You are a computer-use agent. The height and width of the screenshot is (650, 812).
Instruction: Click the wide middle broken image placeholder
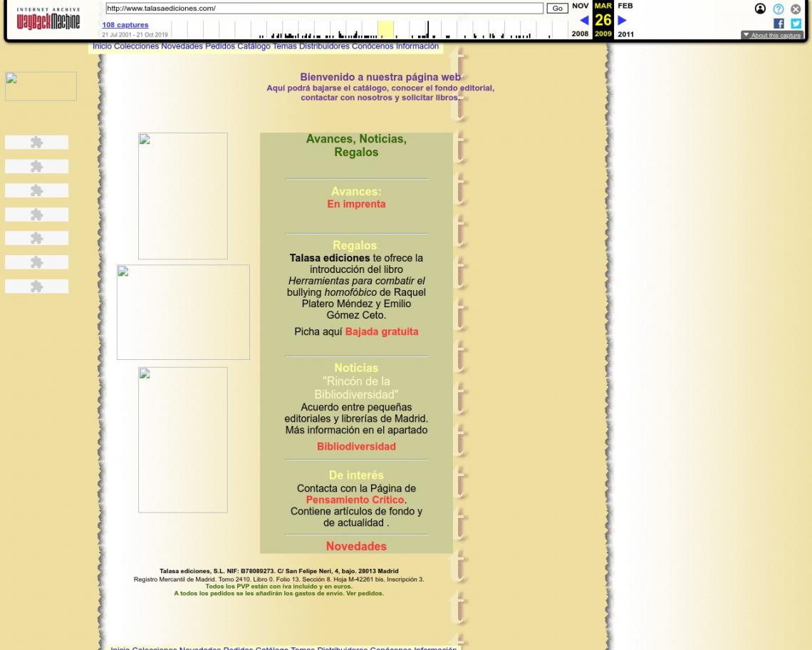tap(183, 312)
